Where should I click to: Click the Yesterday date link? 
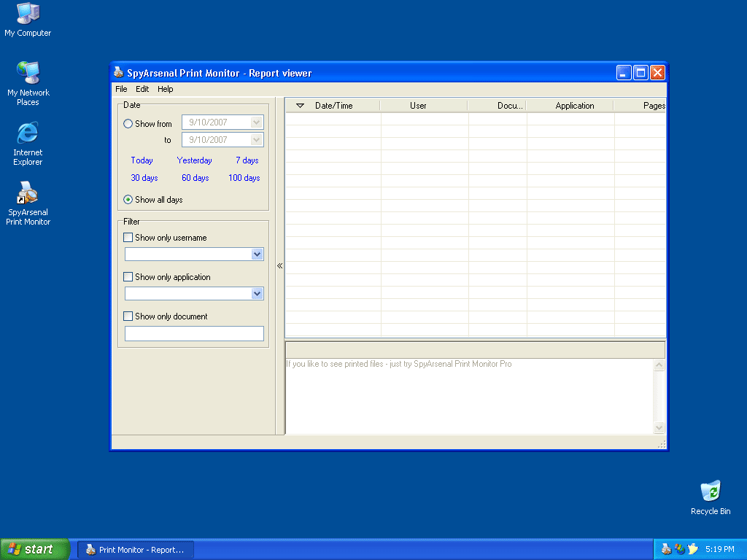(194, 160)
